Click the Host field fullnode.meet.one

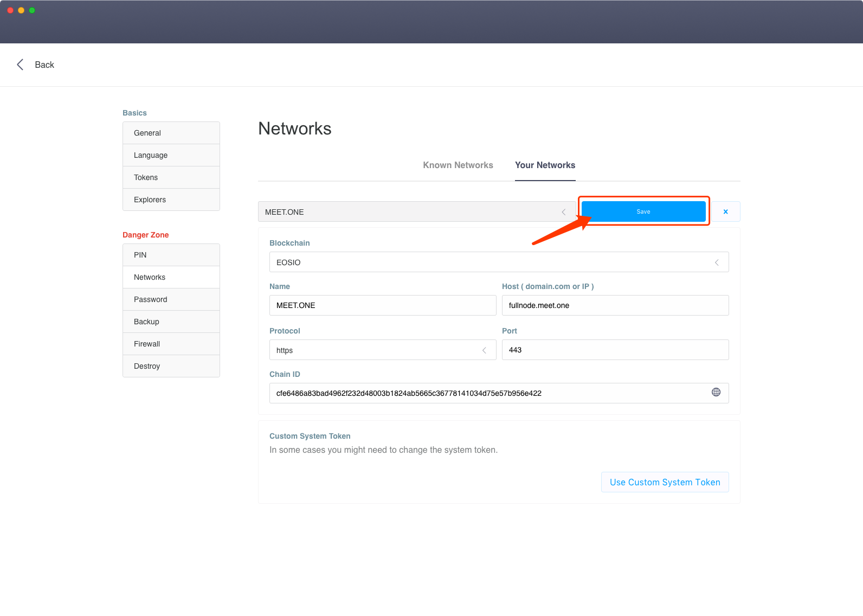615,305
